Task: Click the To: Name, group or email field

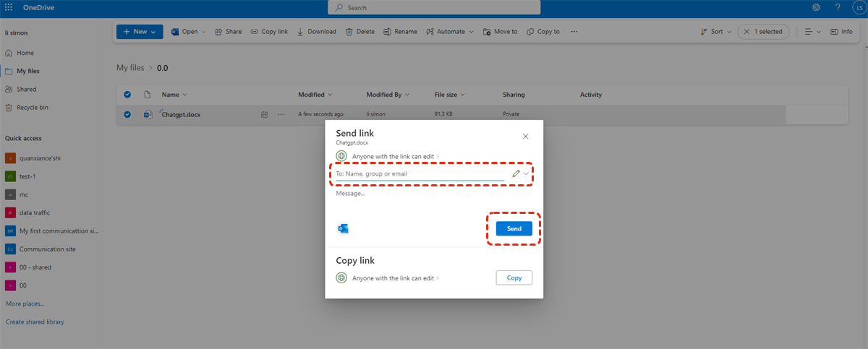Action: click(420, 174)
